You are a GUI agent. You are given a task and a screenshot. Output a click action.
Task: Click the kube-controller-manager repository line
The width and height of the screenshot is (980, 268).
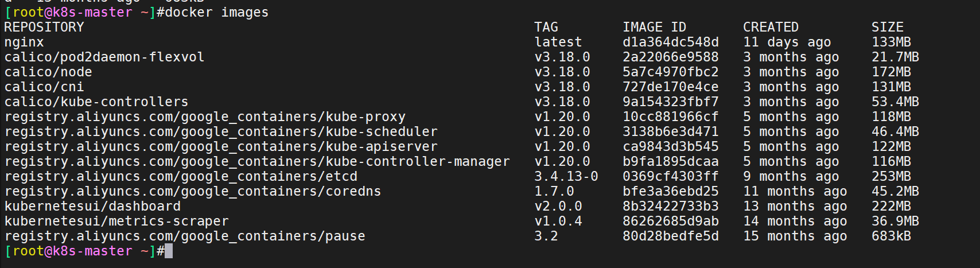pyautogui.click(x=257, y=162)
